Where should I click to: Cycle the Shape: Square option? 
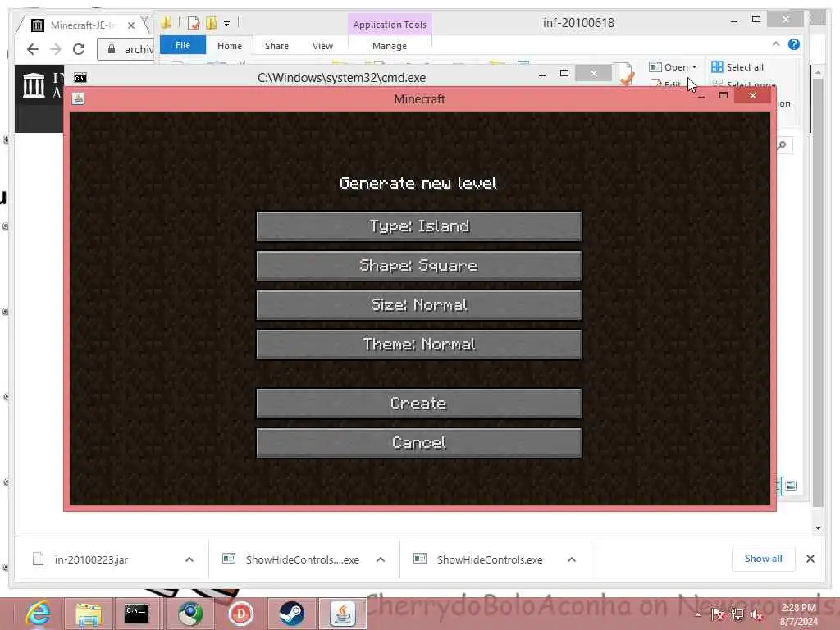419,266
